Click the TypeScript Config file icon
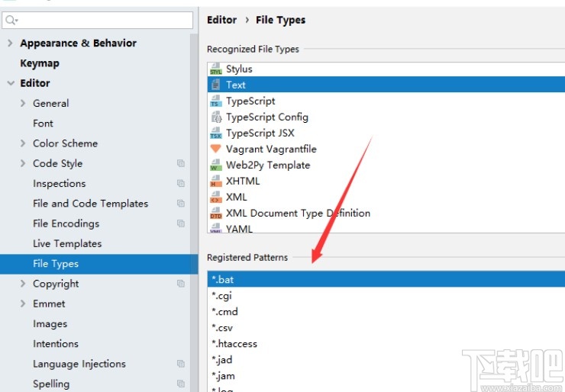 click(x=215, y=117)
